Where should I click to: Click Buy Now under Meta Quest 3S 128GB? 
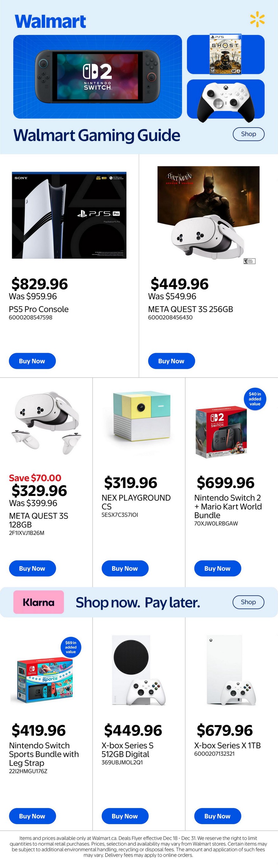[x=32, y=568]
